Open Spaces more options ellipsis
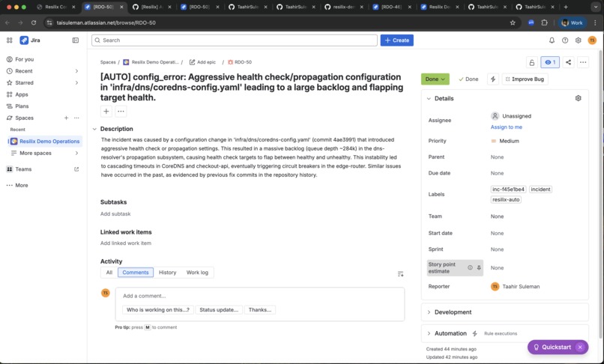The height and width of the screenshot is (364, 604). [x=76, y=118]
